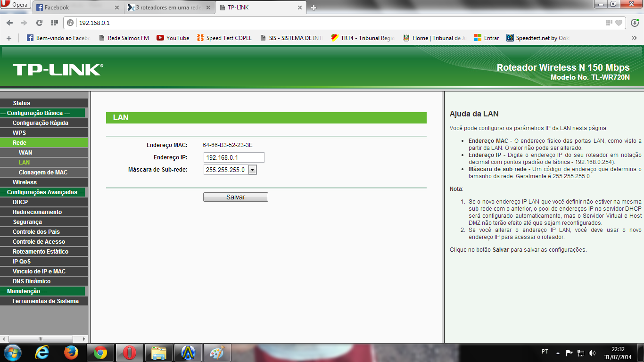
Task: Open Controle dos Pais menu item
Action: coord(44,231)
